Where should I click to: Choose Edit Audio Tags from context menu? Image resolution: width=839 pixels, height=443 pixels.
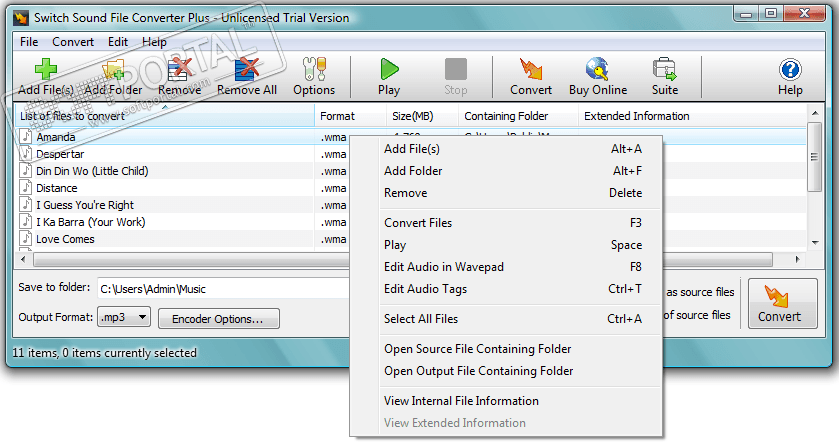coord(425,289)
